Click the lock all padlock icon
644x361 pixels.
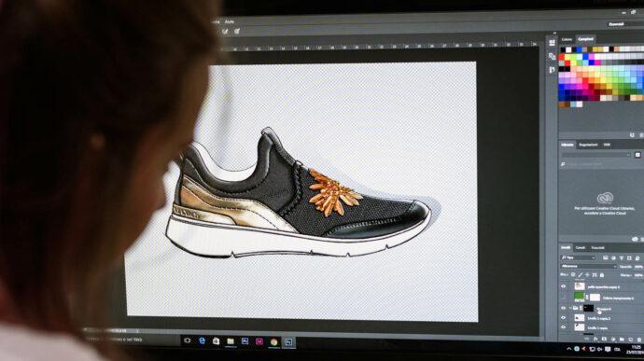602,275
